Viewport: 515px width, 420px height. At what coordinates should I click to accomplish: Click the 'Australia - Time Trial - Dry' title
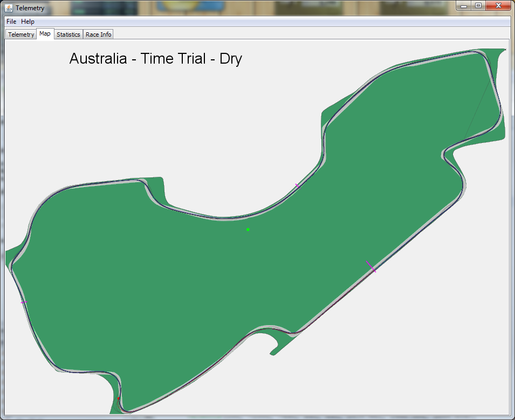156,59
